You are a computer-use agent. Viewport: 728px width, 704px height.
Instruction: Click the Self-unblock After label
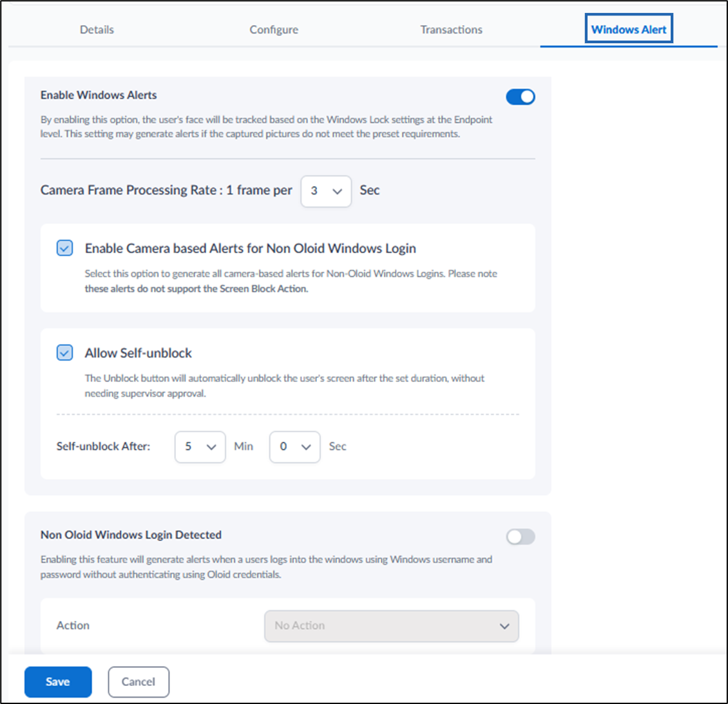pos(103,446)
